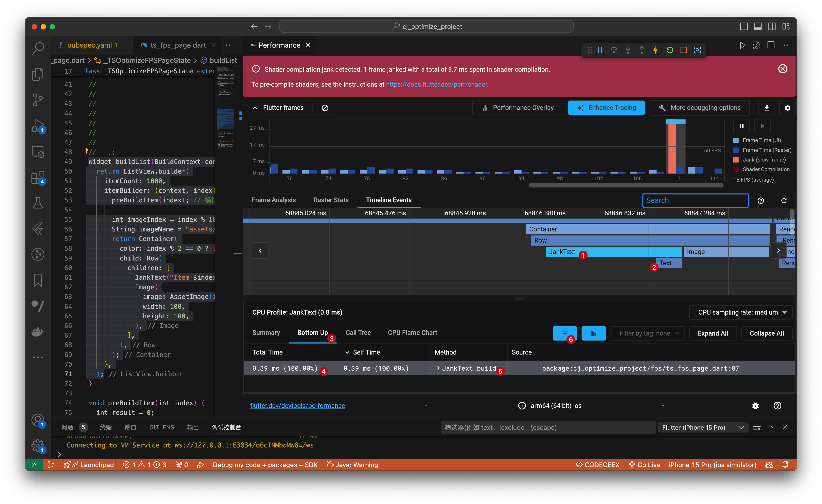
Task: Click Collapse All button
Action: point(767,333)
